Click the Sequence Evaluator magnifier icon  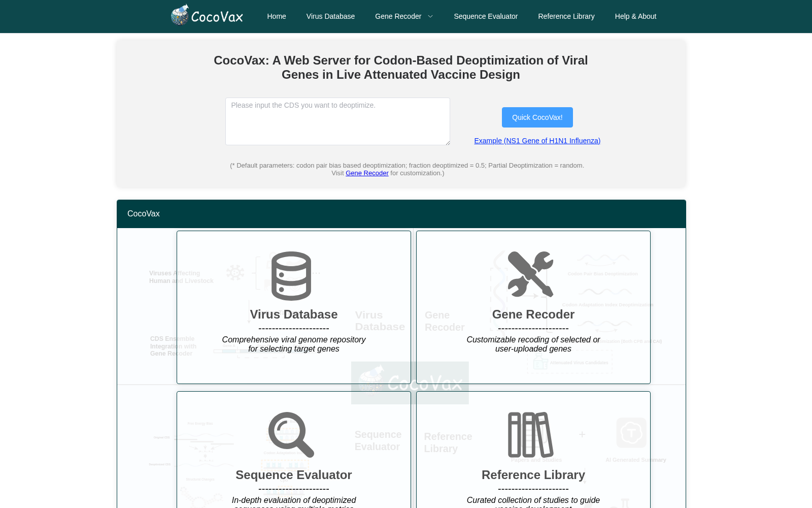pos(291,435)
